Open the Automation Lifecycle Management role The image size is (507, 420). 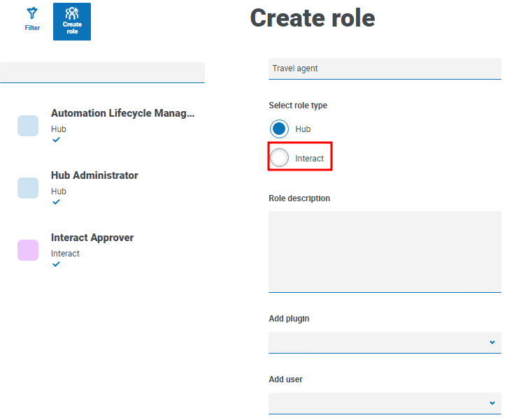[x=122, y=113]
